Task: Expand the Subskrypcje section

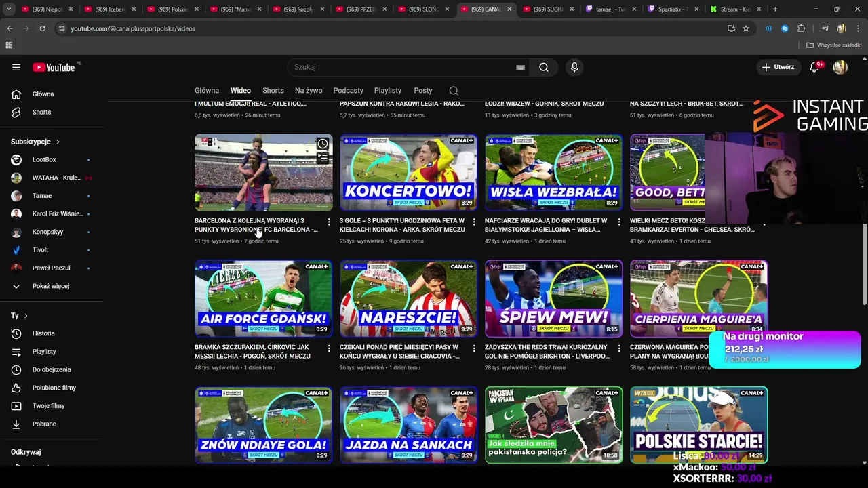Action: [x=35, y=142]
